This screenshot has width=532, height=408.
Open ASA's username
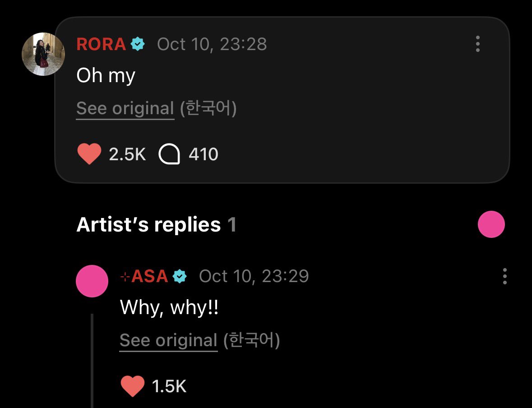(144, 276)
